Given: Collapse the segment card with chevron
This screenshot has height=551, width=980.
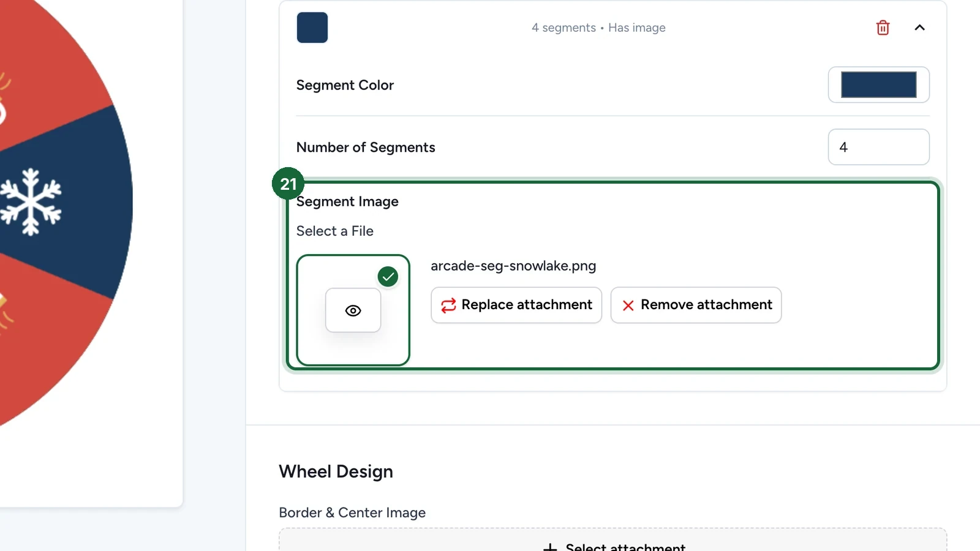Looking at the screenshot, I should point(919,28).
